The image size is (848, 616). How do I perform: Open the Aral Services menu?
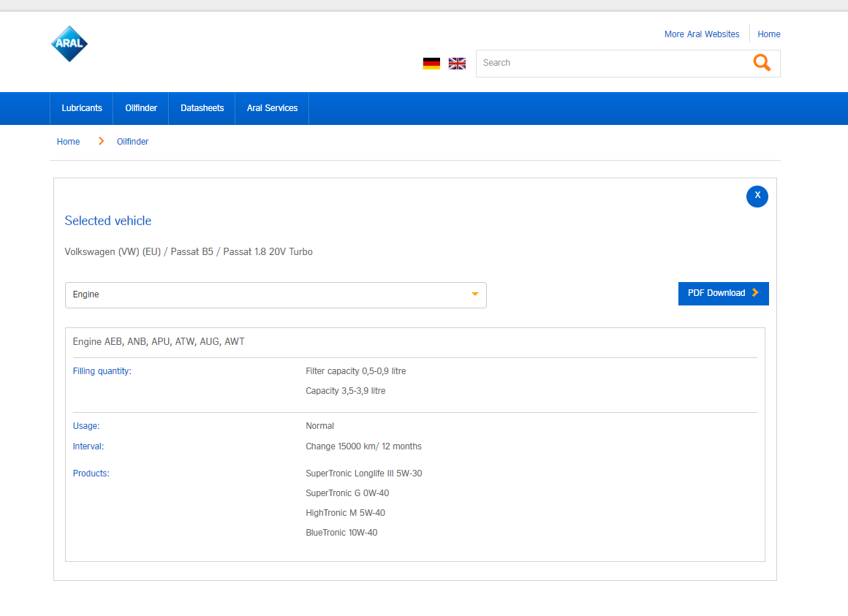tap(272, 108)
